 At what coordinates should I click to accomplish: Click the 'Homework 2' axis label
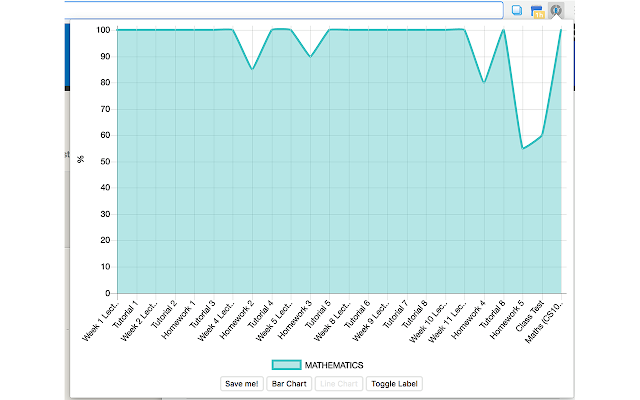click(x=236, y=320)
